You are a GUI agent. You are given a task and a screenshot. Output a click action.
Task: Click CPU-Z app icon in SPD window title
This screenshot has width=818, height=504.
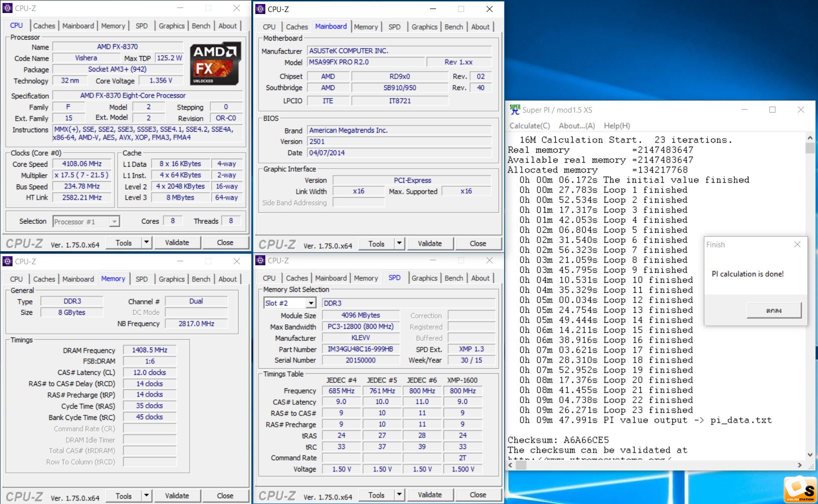coord(260,260)
